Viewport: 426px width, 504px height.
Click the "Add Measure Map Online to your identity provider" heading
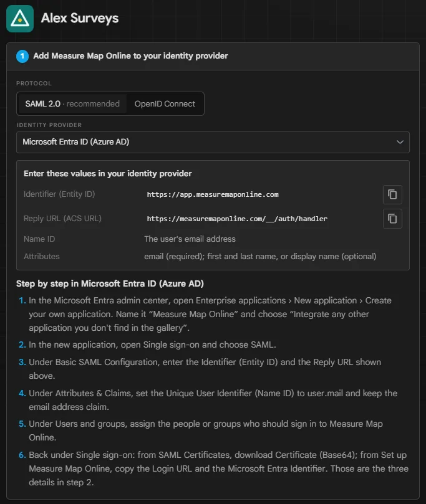tap(130, 56)
